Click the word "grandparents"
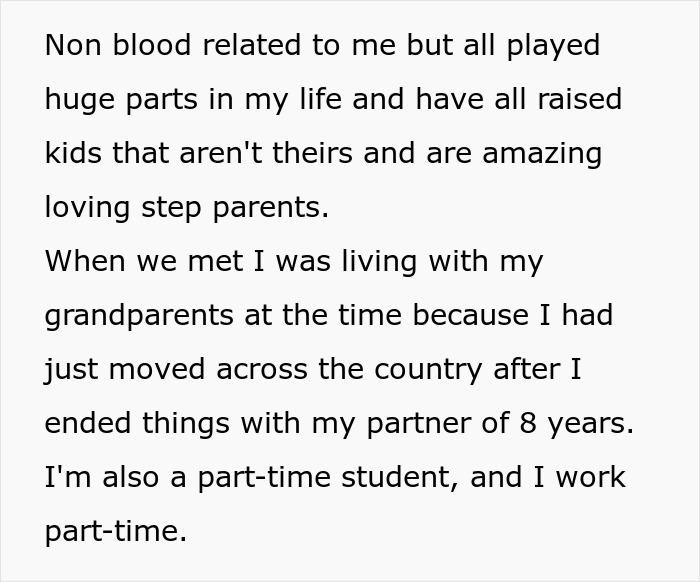700x582 pixels. [139, 316]
